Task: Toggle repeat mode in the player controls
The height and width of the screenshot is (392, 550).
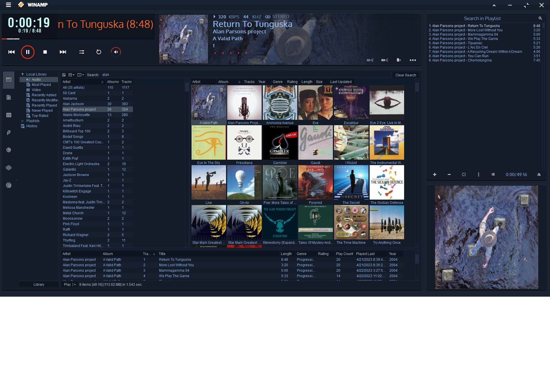Action: coord(99,52)
